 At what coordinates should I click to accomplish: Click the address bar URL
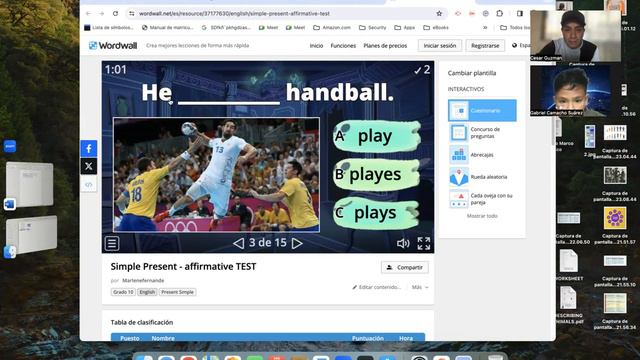click(x=234, y=13)
